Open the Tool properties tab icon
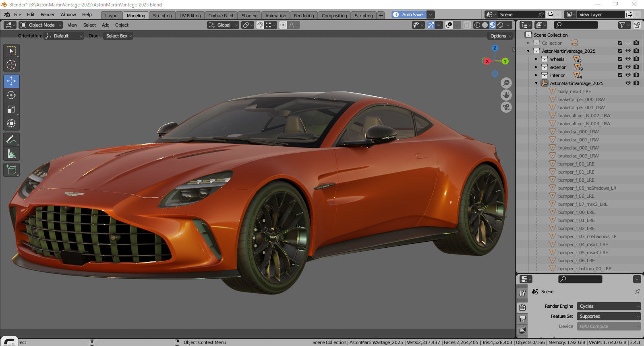Screen dimensions: 644x346 pos(522,293)
